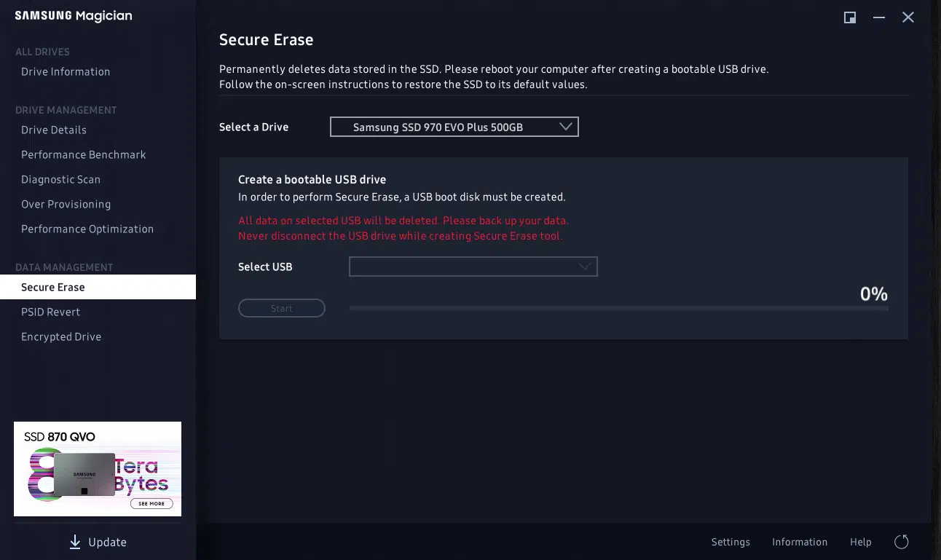The width and height of the screenshot is (941, 560).
Task: Click the Secure Erase progress bar
Action: tap(618, 309)
